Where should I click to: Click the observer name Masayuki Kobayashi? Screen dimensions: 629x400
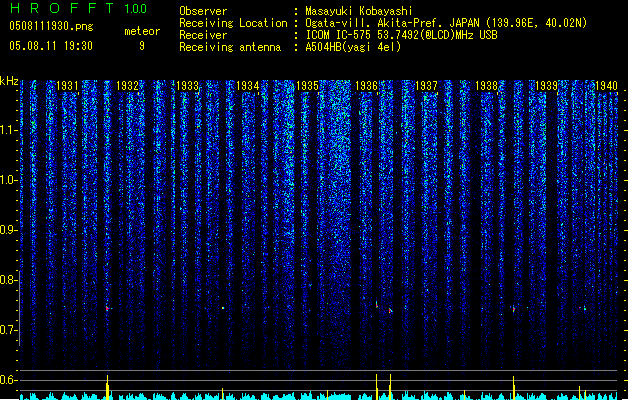tap(359, 11)
